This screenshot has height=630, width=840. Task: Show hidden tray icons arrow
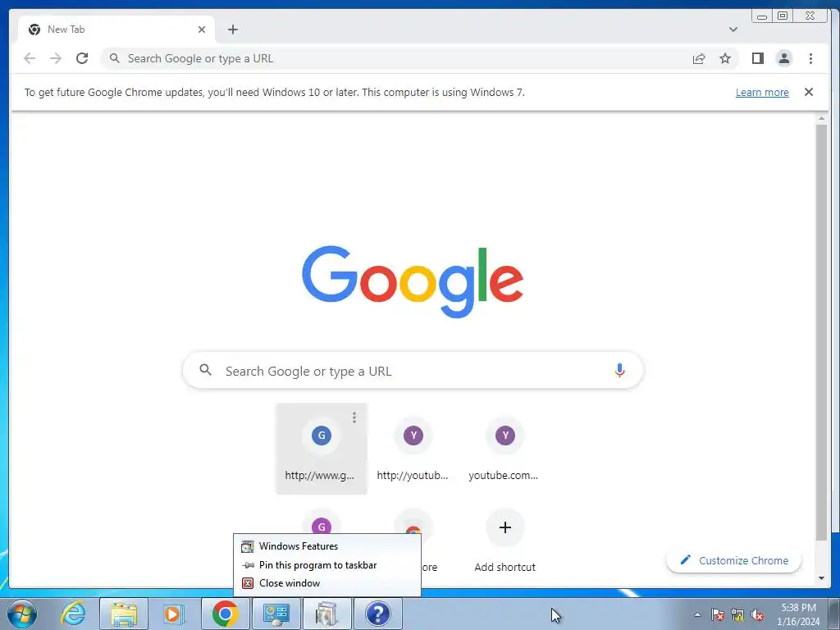[x=697, y=614]
